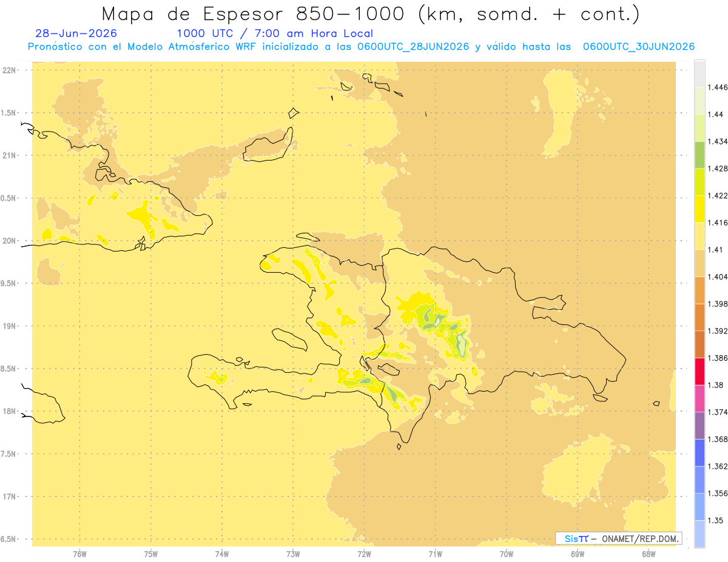Click the green swatch between 1.428 and 1.434
Viewport: 728px width, 562px height.
click(699, 155)
